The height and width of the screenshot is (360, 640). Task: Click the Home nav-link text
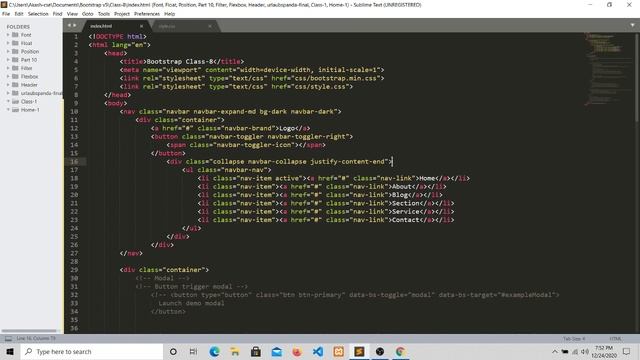coord(427,178)
